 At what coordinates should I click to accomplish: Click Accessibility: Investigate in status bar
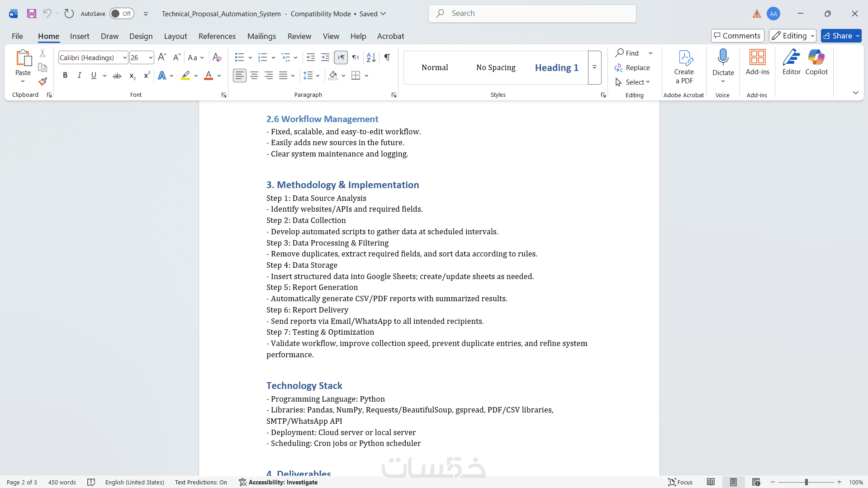[278, 482]
